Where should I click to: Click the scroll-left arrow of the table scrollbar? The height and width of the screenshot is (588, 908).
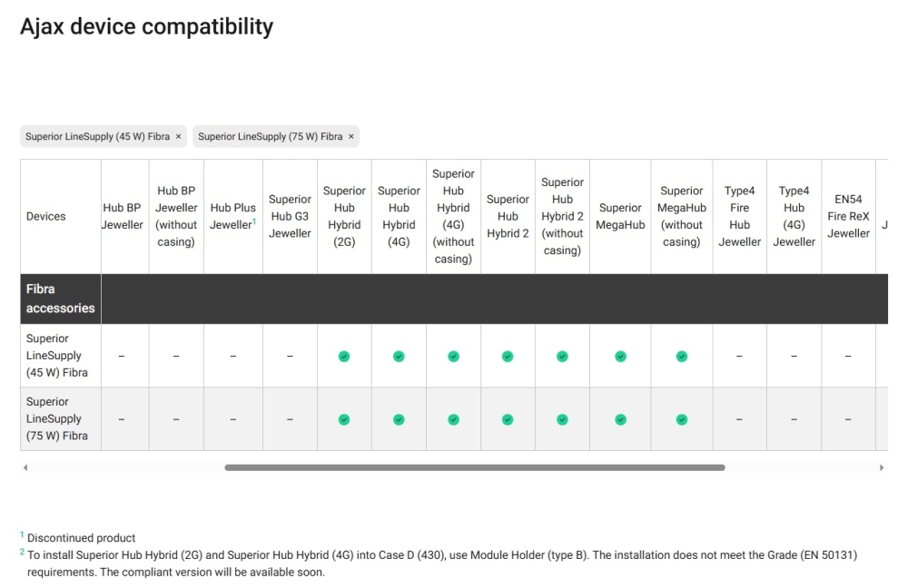[25, 467]
